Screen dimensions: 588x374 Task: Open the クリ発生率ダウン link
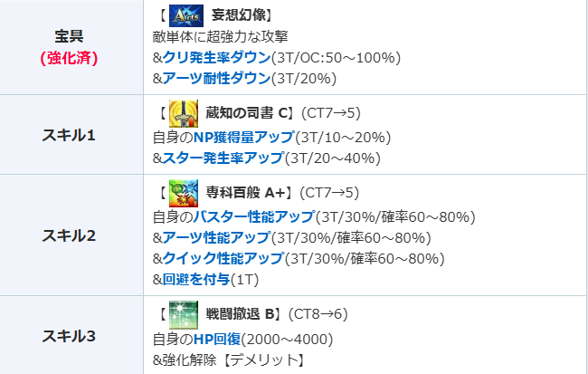[x=215, y=57]
